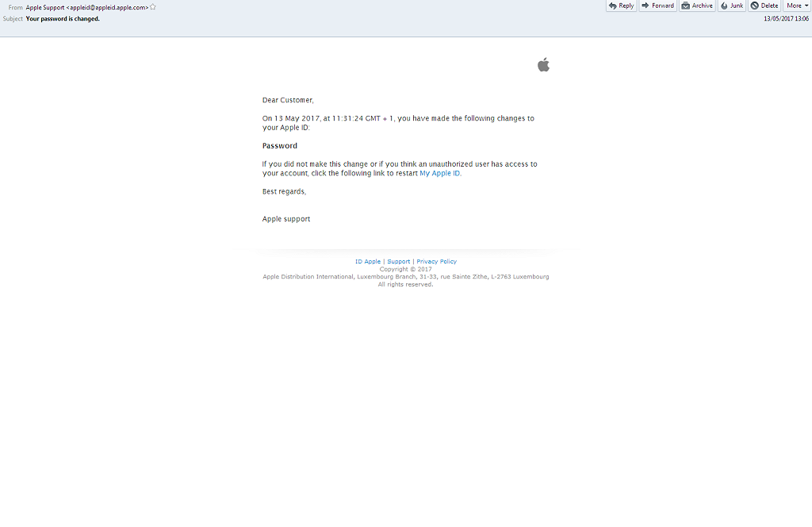812x527 pixels.
Task: Archive the Apple Support email
Action: [697, 6]
